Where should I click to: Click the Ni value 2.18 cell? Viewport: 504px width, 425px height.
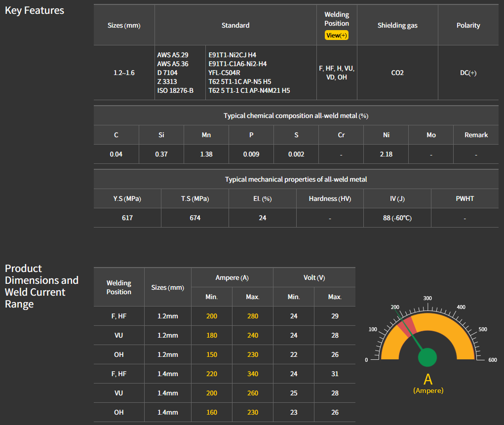(x=386, y=154)
